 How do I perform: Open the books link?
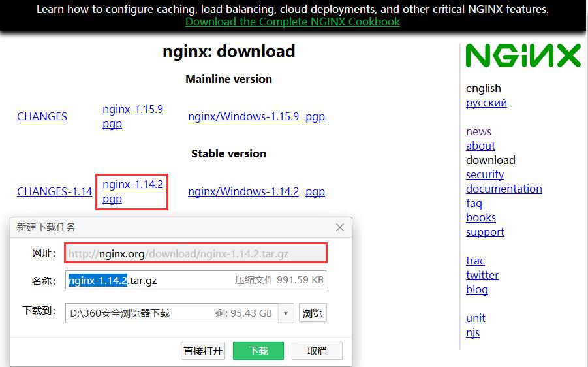click(481, 217)
